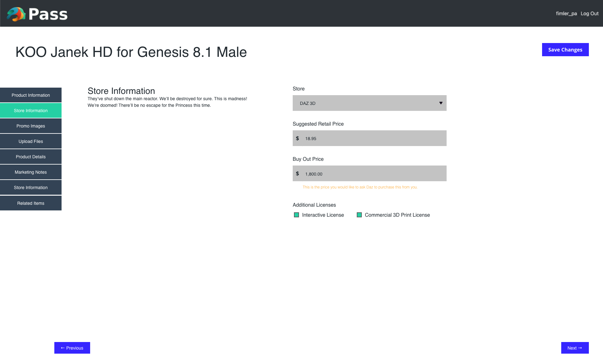Open the Product Details tab
Viewport: 603px width, 364px height.
(x=31, y=157)
